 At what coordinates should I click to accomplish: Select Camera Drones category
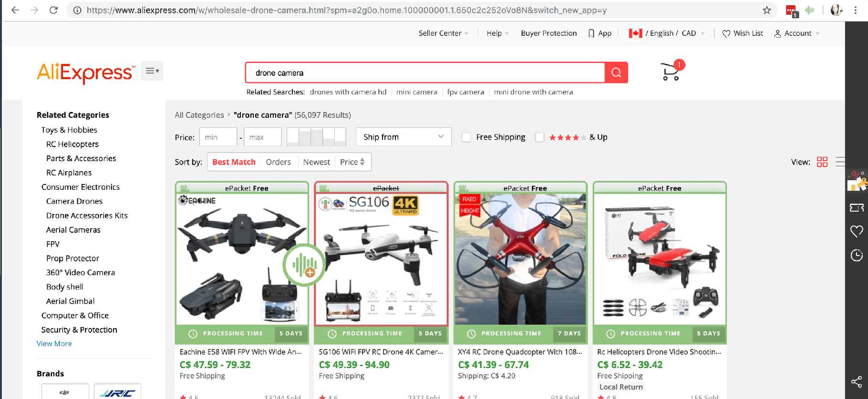tap(74, 201)
